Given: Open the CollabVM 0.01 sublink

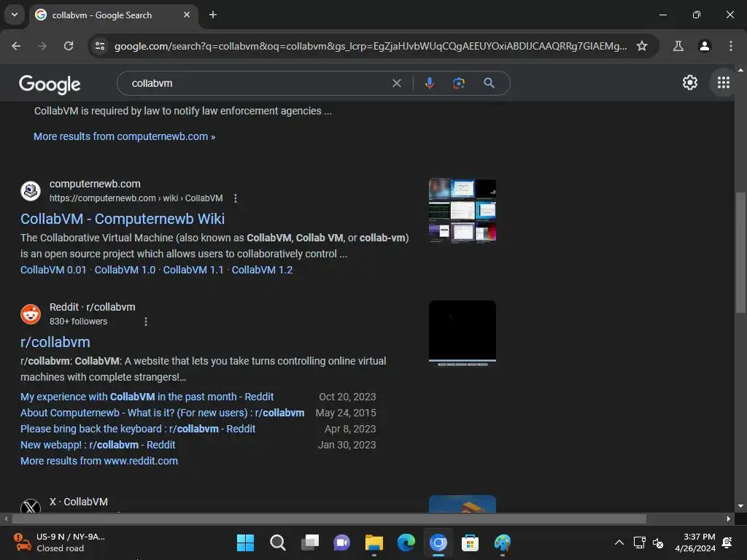Looking at the screenshot, I should (53, 270).
